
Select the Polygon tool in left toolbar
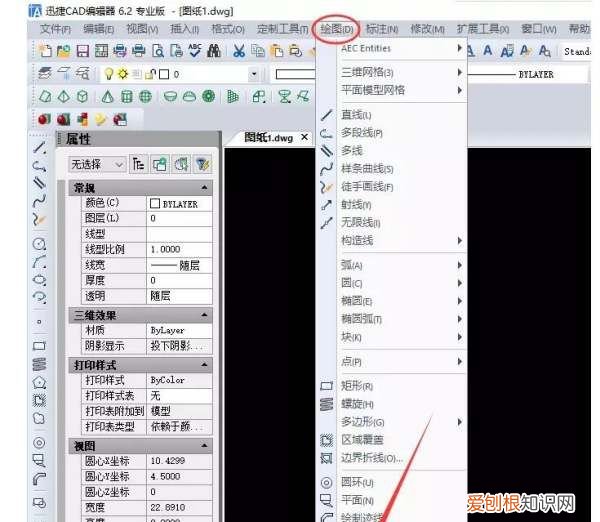click(x=39, y=382)
